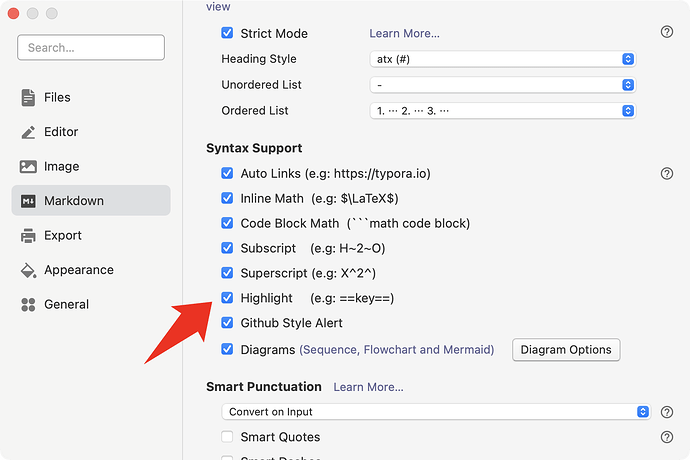The height and width of the screenshot is (460, 690).
Task: Disable the Auto Links checkbox
Action: 227,173
